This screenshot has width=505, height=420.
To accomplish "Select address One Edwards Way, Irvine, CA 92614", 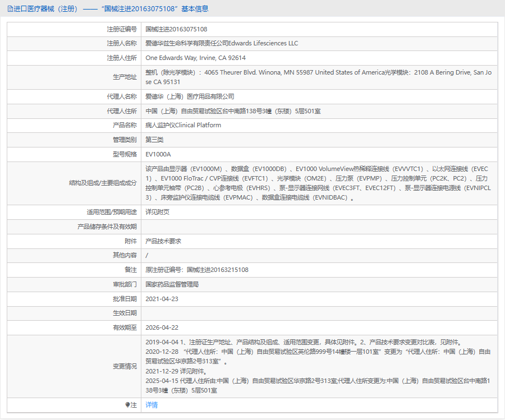I will tap(195, 58).
